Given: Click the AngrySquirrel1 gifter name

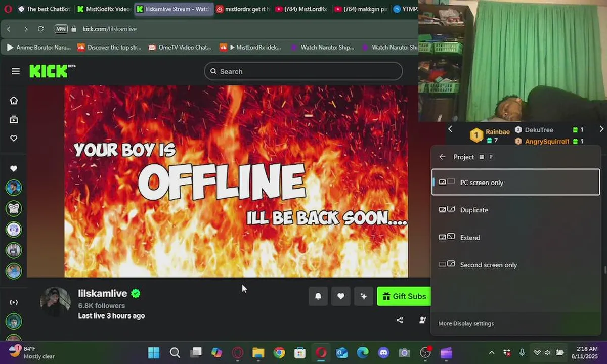Looking at the screenshot, I should coord(547,142).
